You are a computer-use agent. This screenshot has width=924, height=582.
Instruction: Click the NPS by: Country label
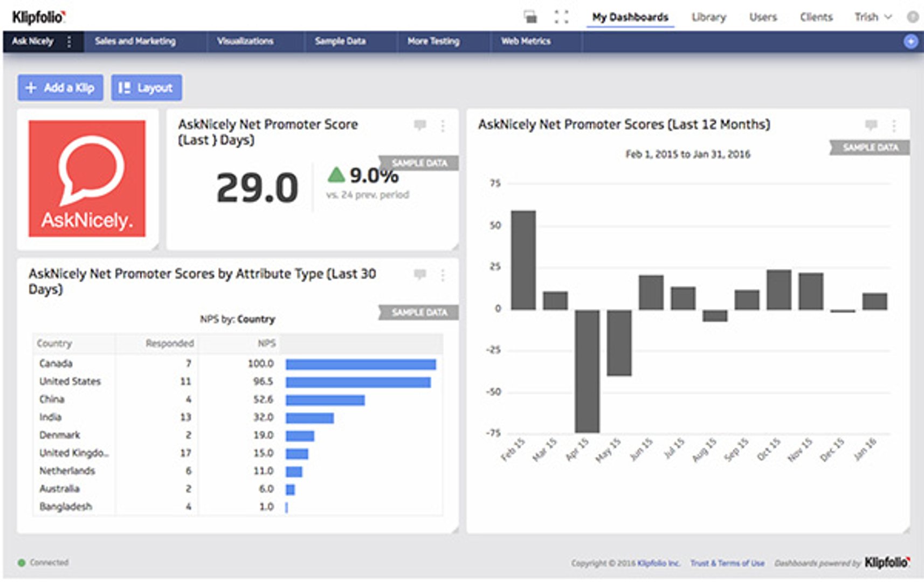(237, 319)
